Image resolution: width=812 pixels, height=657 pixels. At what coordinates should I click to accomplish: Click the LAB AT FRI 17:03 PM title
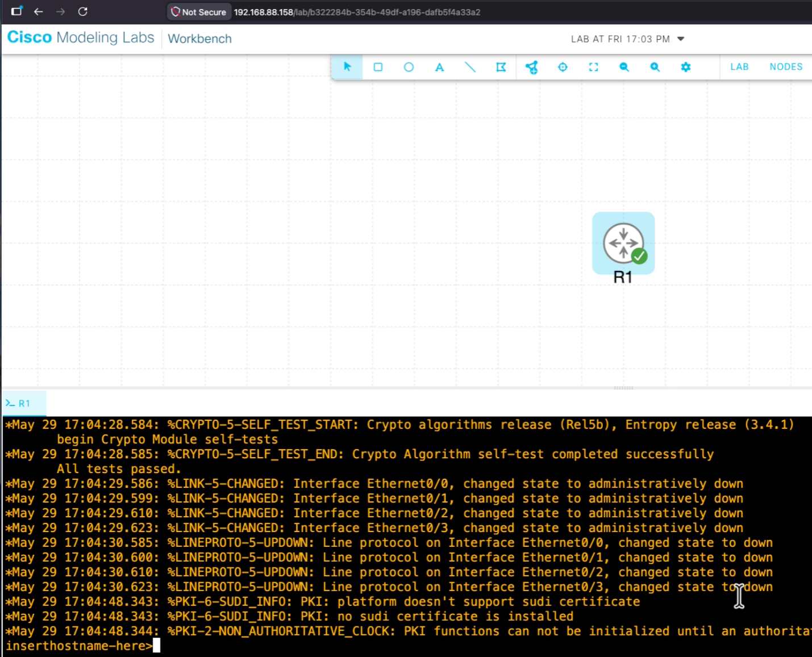(620, 39)
